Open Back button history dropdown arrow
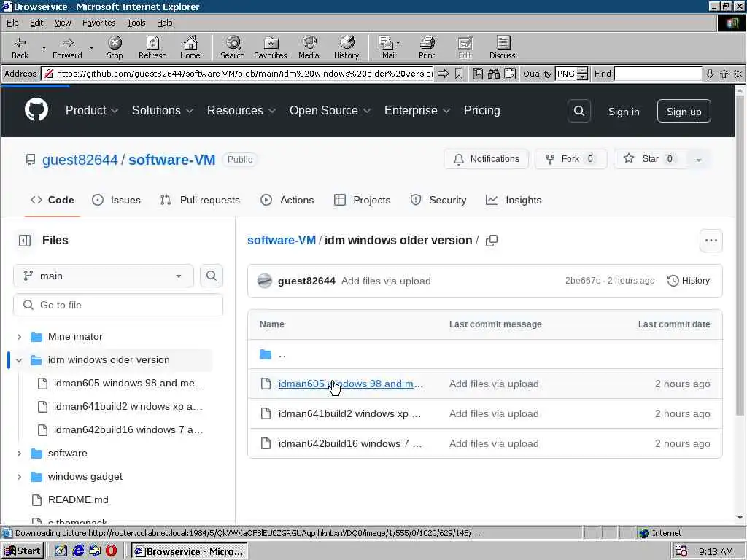 coord(44,48)
